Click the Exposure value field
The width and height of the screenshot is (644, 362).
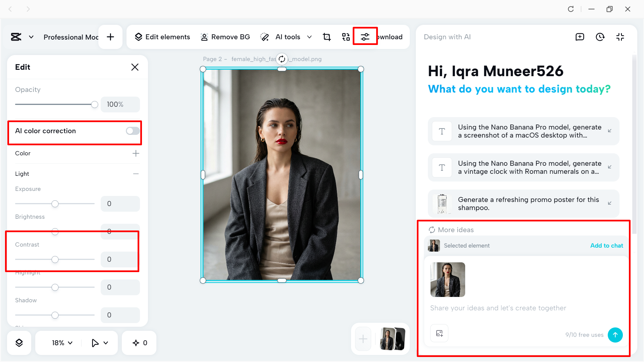[x=120, y=204]
